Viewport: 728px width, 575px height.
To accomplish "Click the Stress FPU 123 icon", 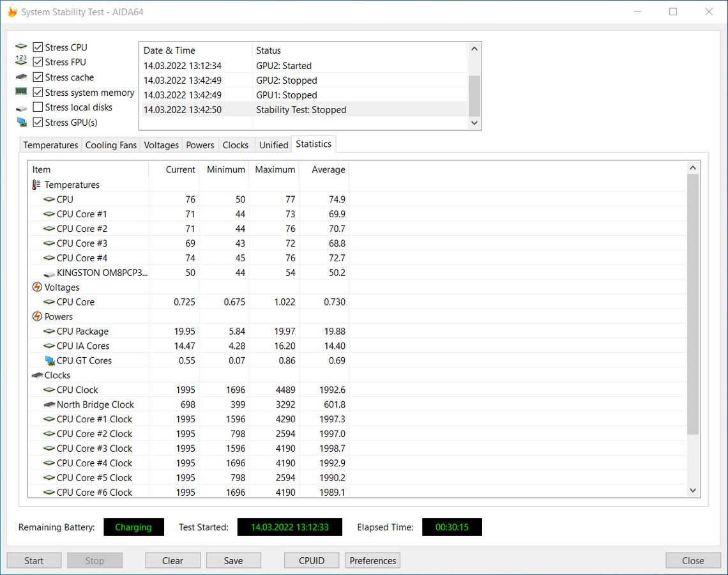I will (21, 60).
